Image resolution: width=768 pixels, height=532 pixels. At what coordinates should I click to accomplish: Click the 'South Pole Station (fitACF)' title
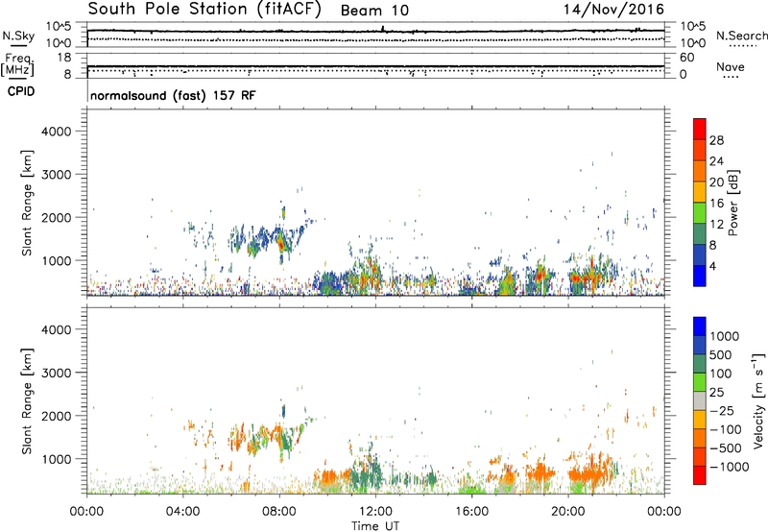click(204, 10)
